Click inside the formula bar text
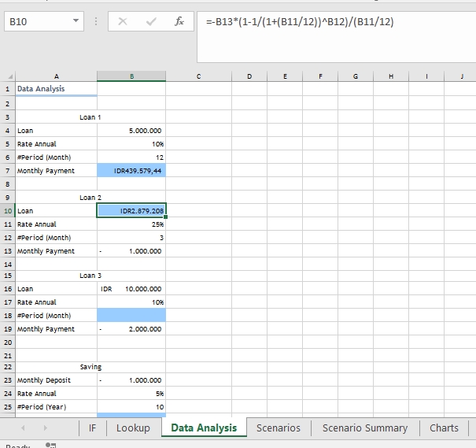 pos(300,22)
